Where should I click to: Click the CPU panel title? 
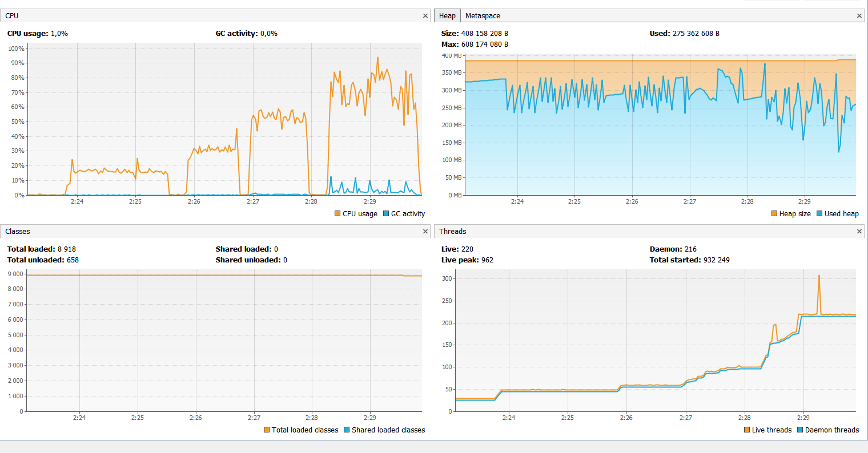[x=12, y=16]
